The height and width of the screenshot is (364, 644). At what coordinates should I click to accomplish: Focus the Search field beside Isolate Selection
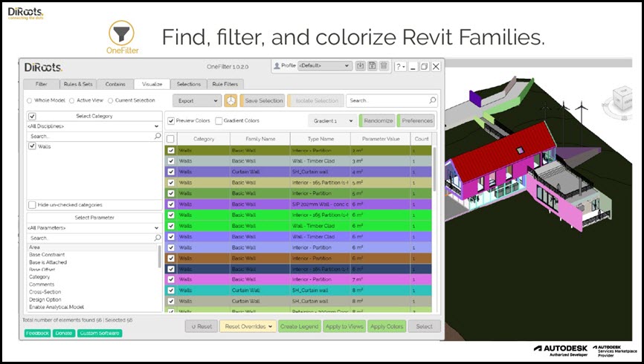392,100
